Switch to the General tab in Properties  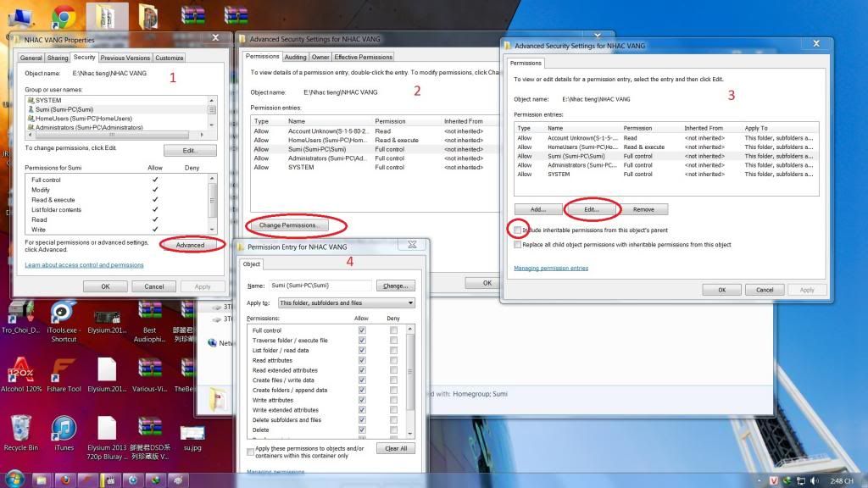click(31, 58)
